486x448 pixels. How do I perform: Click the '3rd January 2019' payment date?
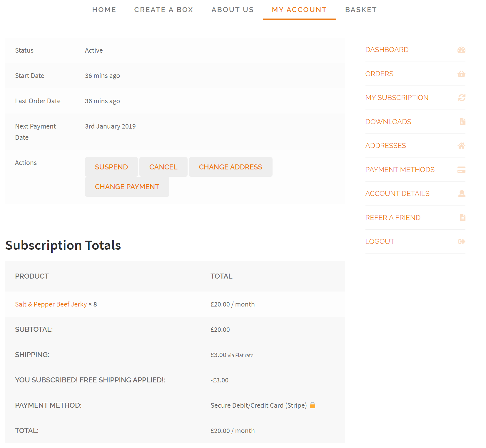click(110, 126)
